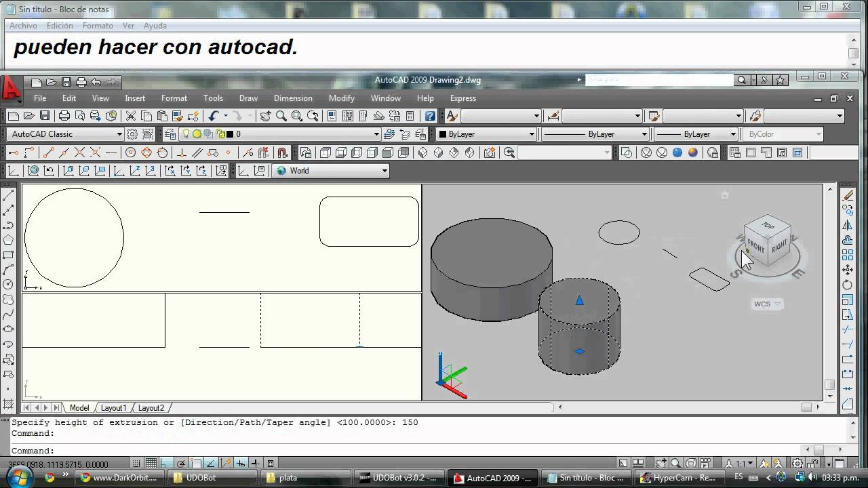
Task: Click the Save icon in the standard toolbar
Action: [45, 116]
